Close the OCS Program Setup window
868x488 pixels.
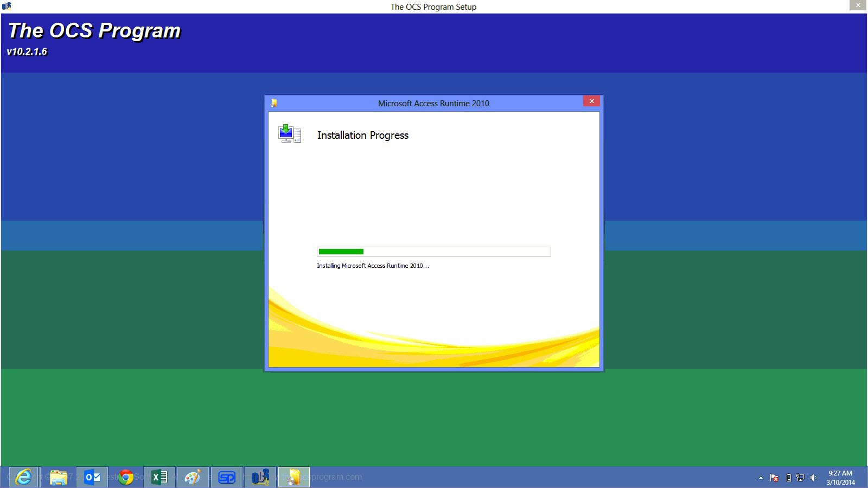858,5
